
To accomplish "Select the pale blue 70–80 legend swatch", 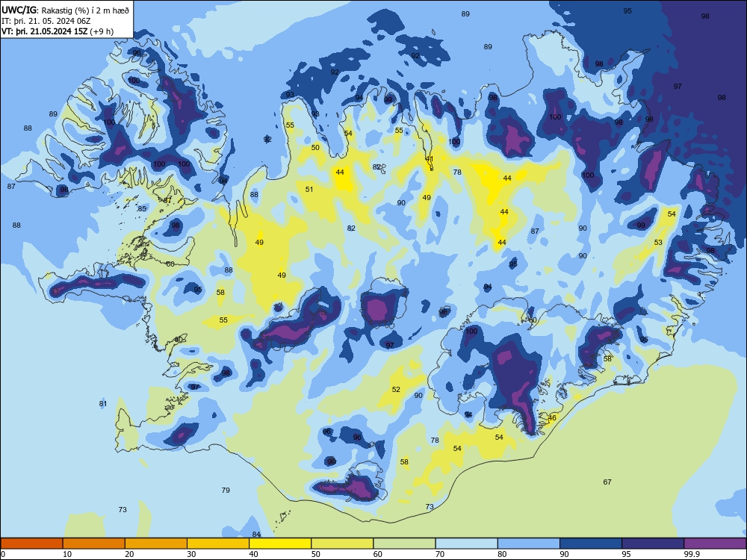I will pyautogui.click(x=466, y=544).
